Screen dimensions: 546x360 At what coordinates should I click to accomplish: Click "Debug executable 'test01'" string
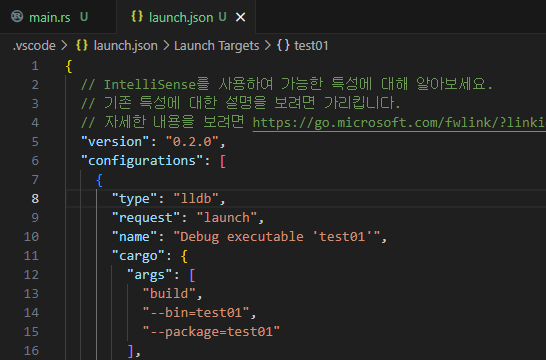(x=276, y=237)
